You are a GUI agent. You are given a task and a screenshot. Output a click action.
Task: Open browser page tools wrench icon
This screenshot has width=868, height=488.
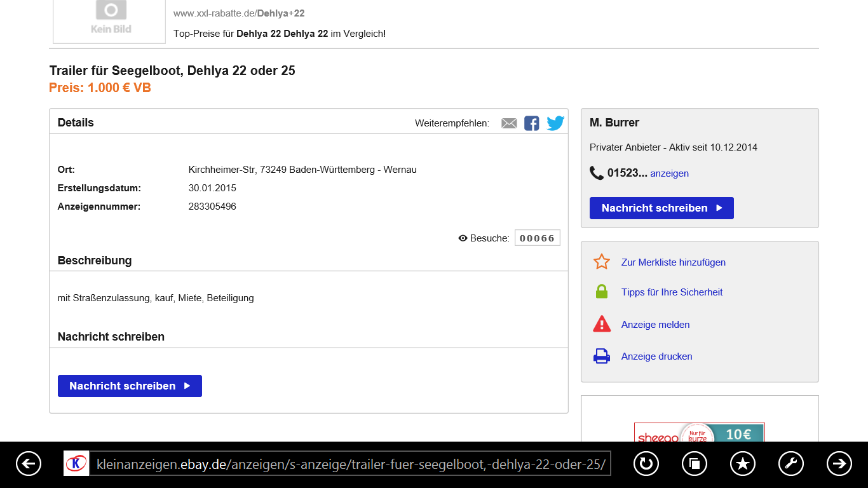(790, 464)
